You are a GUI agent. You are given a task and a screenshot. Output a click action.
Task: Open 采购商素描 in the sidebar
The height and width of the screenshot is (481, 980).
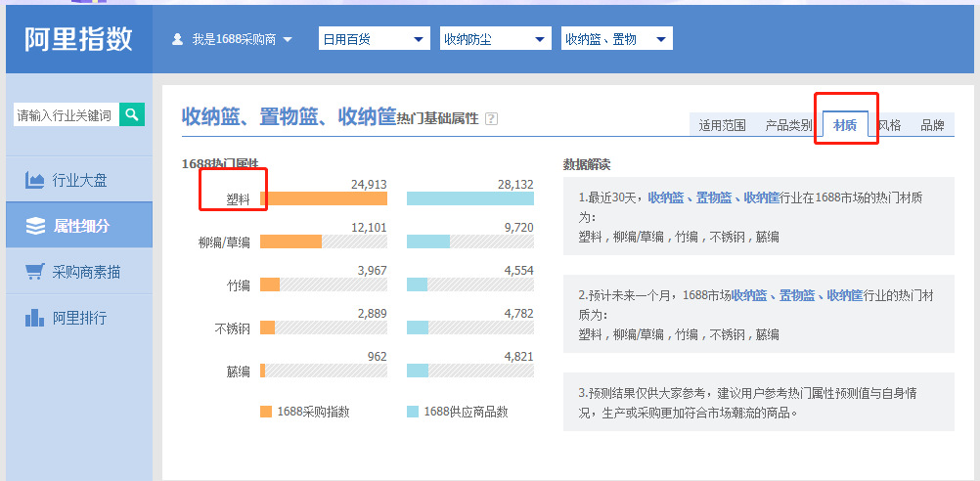[79, 272]
